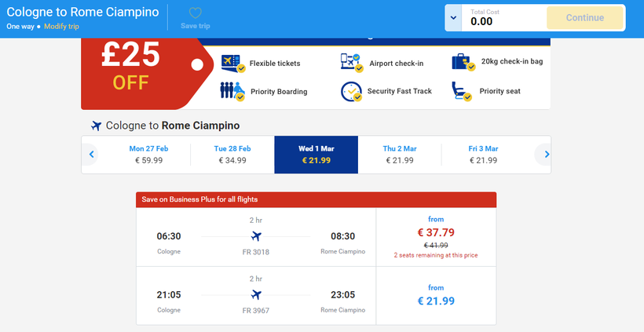Click the Airport check-in icon

click(351, 63)
